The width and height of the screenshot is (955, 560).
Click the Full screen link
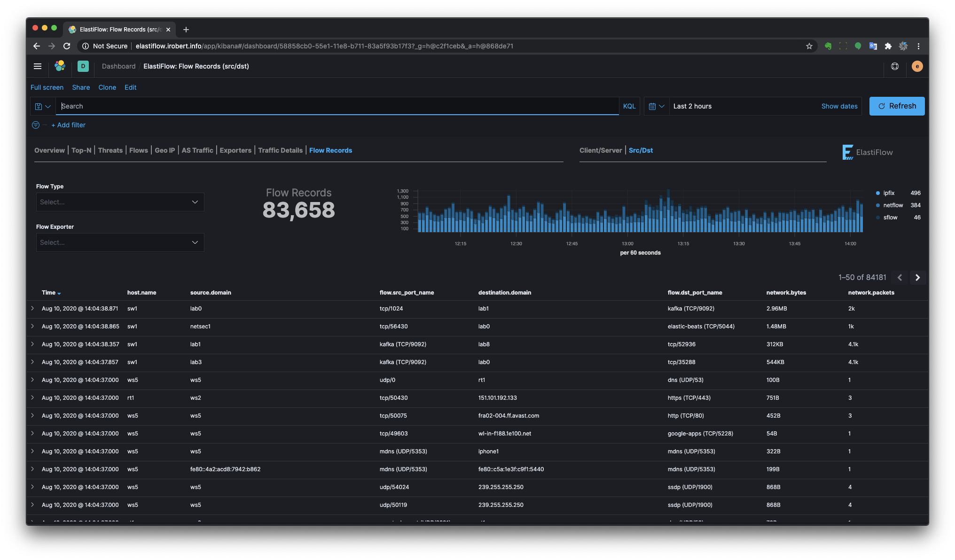click(47, 87)
